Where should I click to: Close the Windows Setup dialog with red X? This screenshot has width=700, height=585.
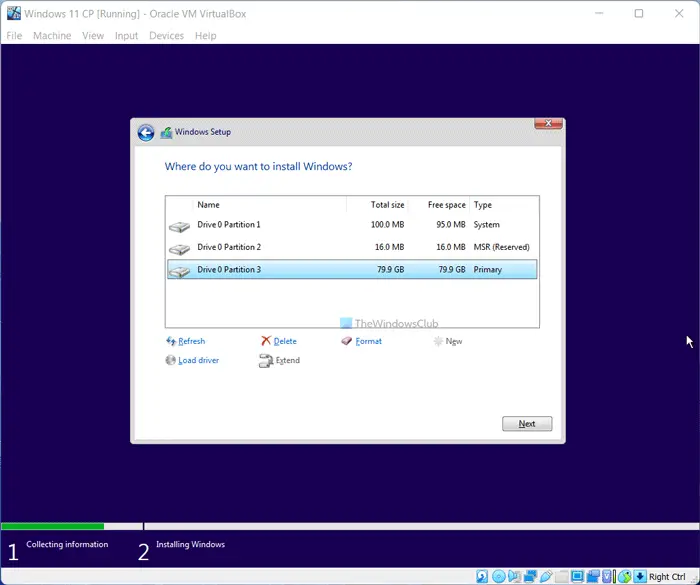tap(548, 124)
